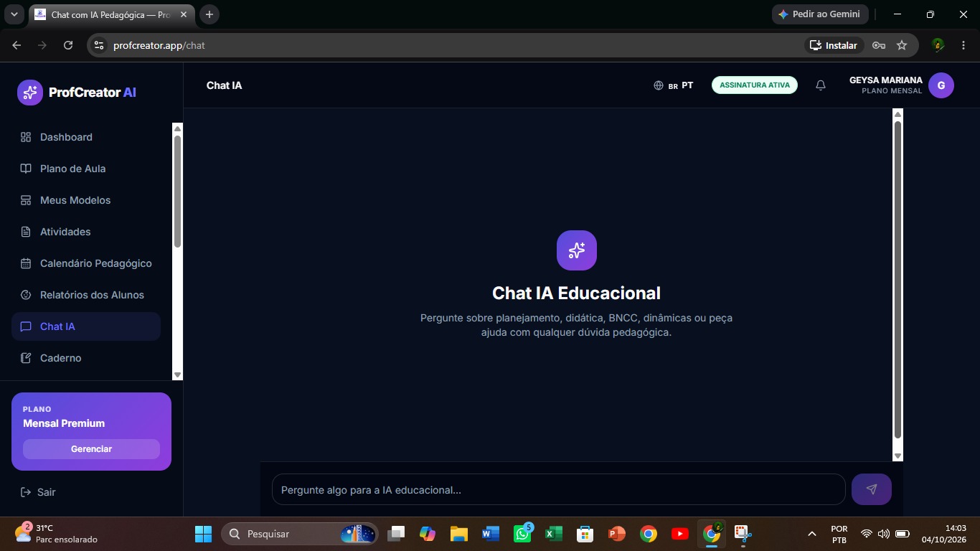Click the sidebar scroll up arrow

[177, 128]
